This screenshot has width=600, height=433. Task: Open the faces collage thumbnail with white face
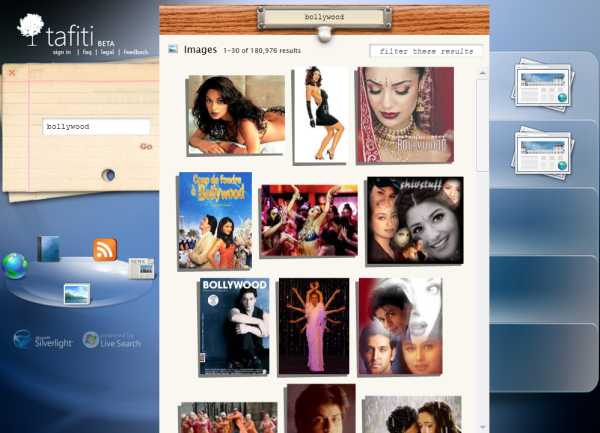401,326
